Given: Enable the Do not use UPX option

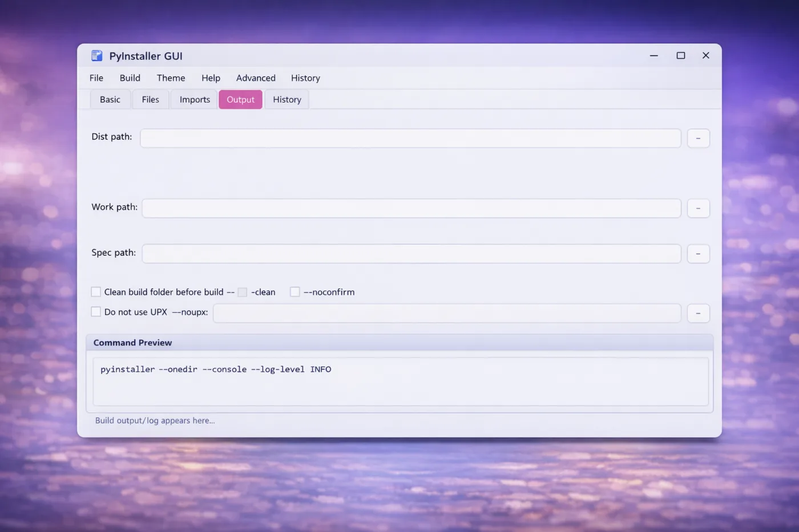Looking at the screenshot, I should [95, 311].
